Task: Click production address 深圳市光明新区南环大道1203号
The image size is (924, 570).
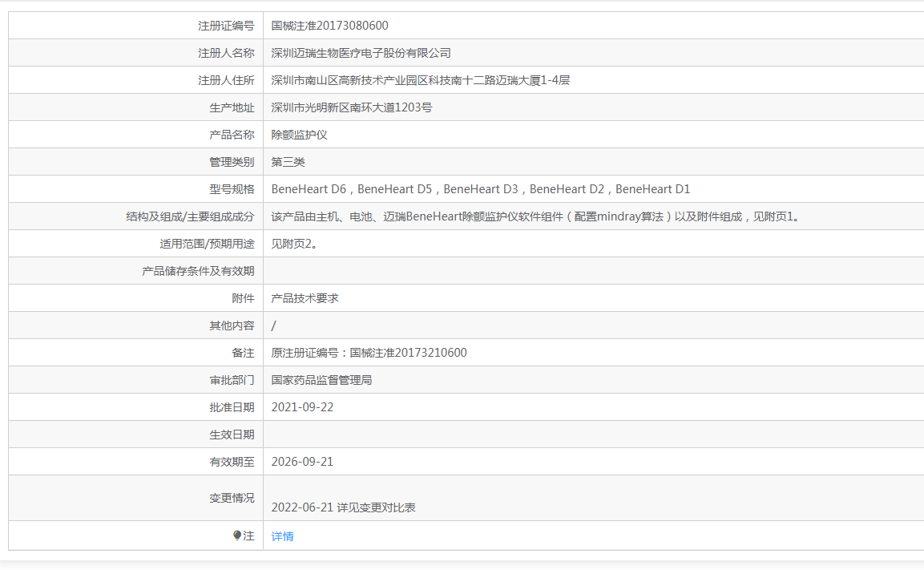Action: click(351, 107)
